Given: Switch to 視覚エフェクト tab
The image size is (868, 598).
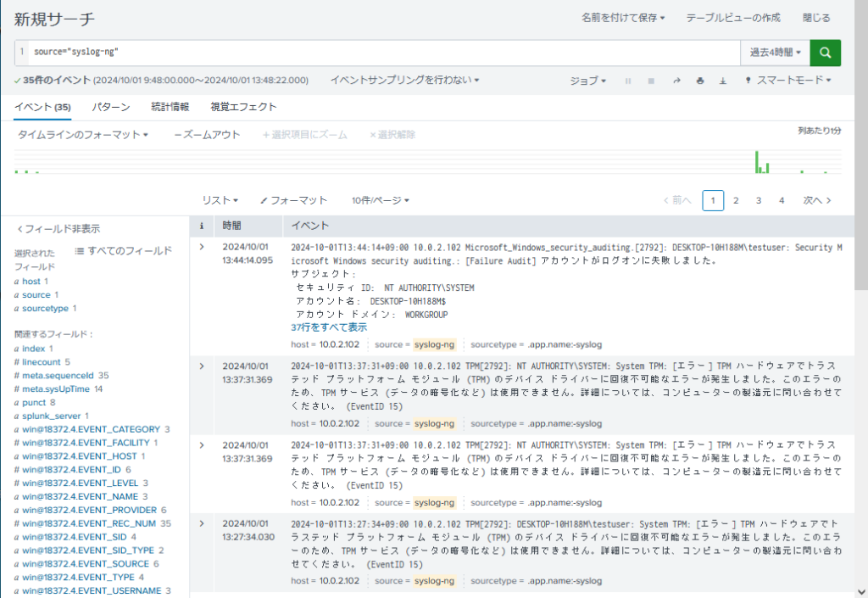Looking at the screenshot, I should [x=243, y=107].
